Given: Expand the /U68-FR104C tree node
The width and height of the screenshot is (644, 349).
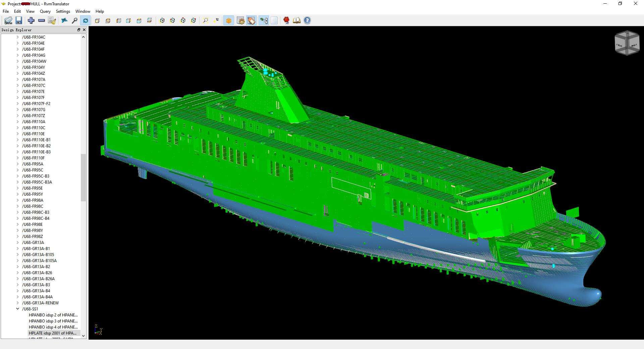Looking at the screenshot, I should pos(18,37).
